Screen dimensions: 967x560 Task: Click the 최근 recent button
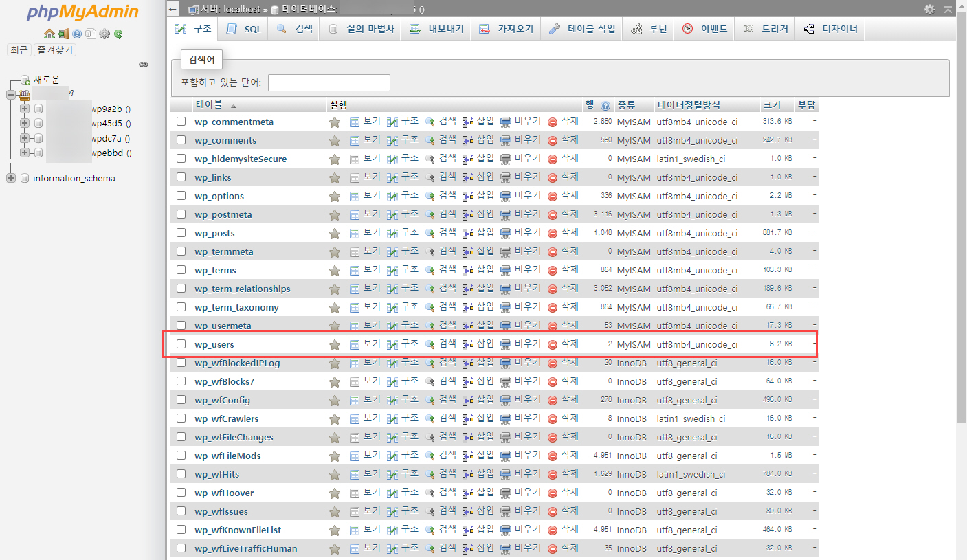19,50
